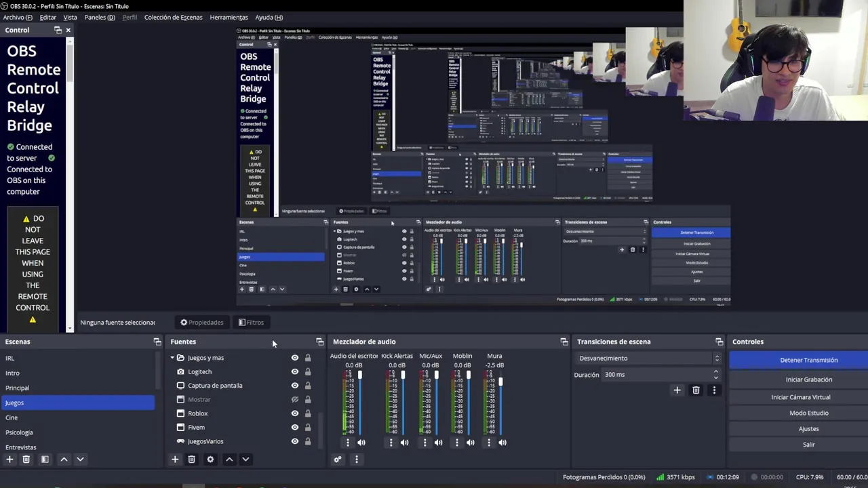Open the audio mixer menu dots beside the gears
Image resolution: width=868 pixels, height=488 pixels.
(x=356, y=460)
